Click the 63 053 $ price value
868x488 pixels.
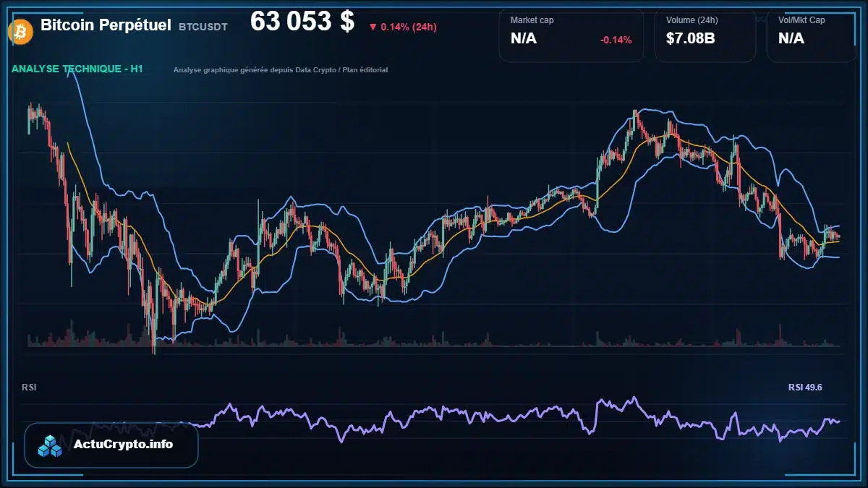point(302,22)
